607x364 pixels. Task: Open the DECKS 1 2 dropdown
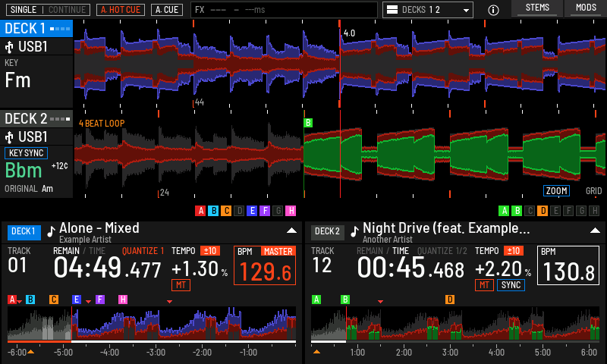428,10
